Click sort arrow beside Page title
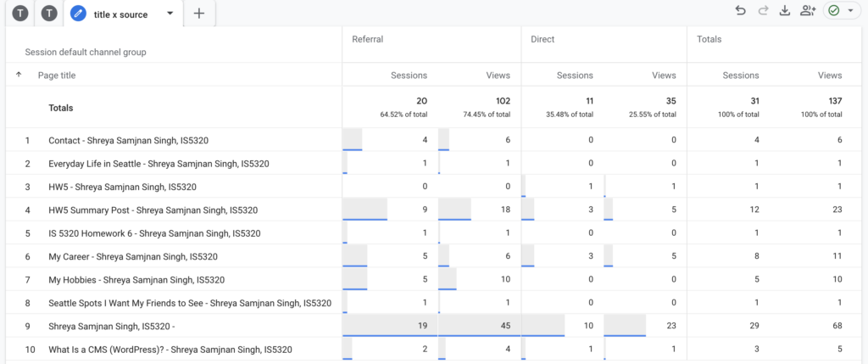This screenshot has height=364, width=868. pyautogui.click(x=19, y=75)
